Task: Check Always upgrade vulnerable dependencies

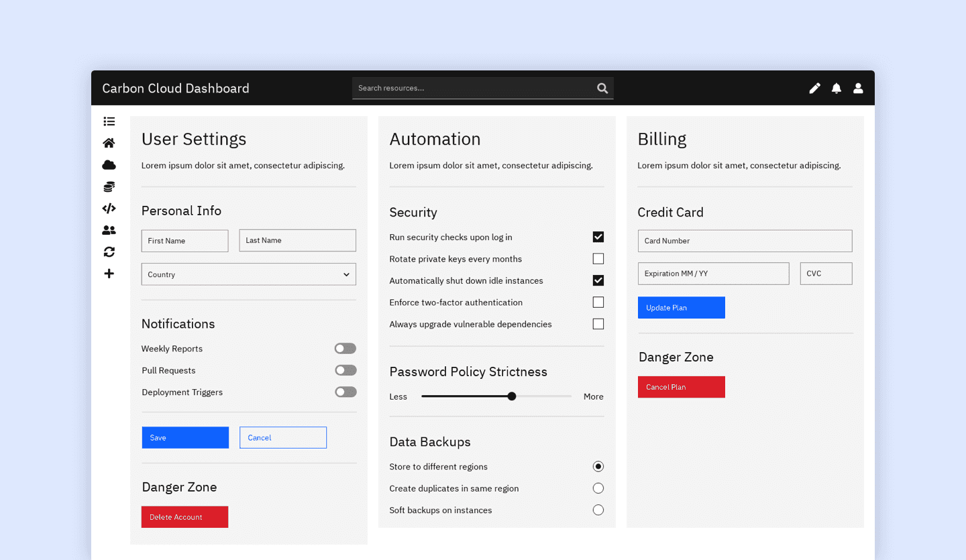Action: tap(598, 324)
